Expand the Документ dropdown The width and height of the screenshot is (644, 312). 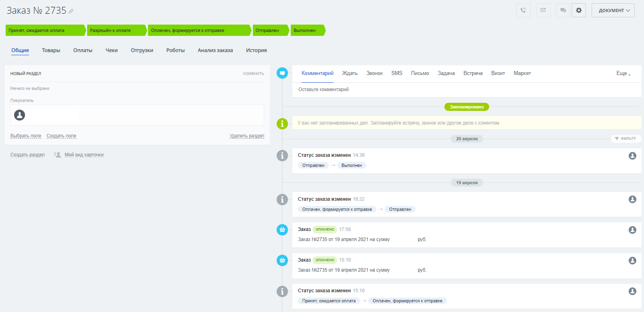point(613,10)
